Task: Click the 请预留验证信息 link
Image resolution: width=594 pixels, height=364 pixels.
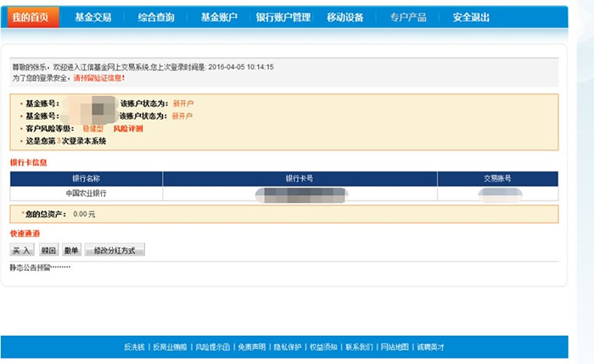Action: 99,78
